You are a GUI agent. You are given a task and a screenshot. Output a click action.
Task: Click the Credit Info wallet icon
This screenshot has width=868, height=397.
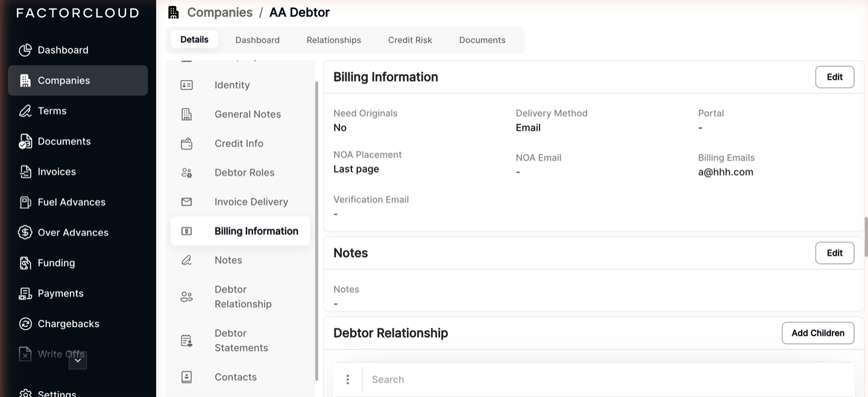click(187, 143)
